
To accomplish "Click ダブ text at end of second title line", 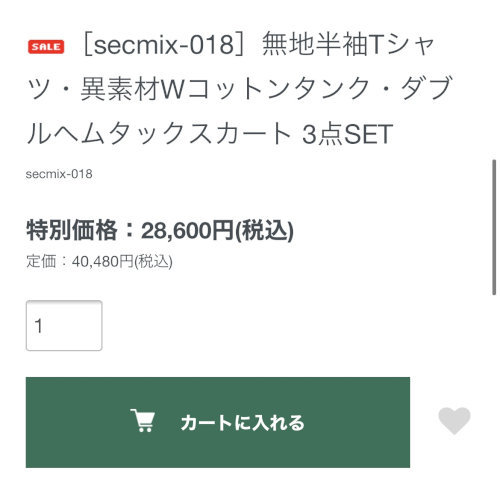I will [x=426, y=87].
